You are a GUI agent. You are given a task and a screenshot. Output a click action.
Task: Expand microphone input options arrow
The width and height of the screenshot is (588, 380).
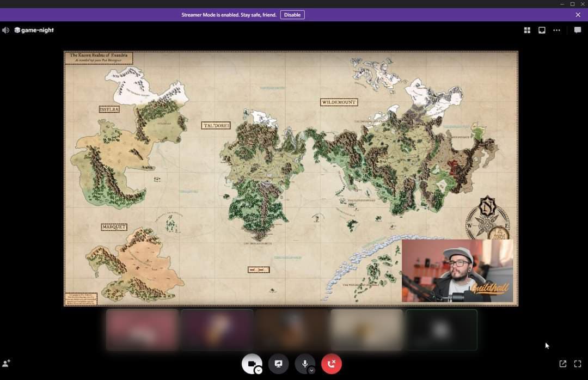[x=311, y=371]
